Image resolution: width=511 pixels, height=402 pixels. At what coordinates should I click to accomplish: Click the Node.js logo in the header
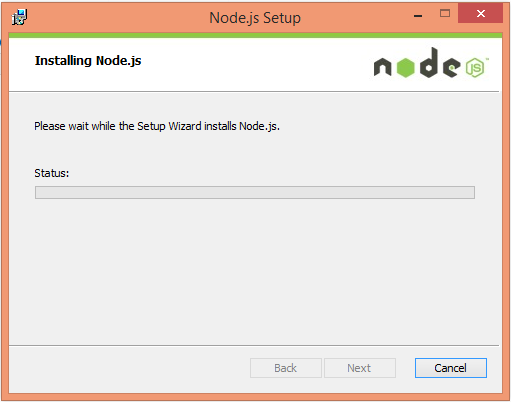[431, 63]
